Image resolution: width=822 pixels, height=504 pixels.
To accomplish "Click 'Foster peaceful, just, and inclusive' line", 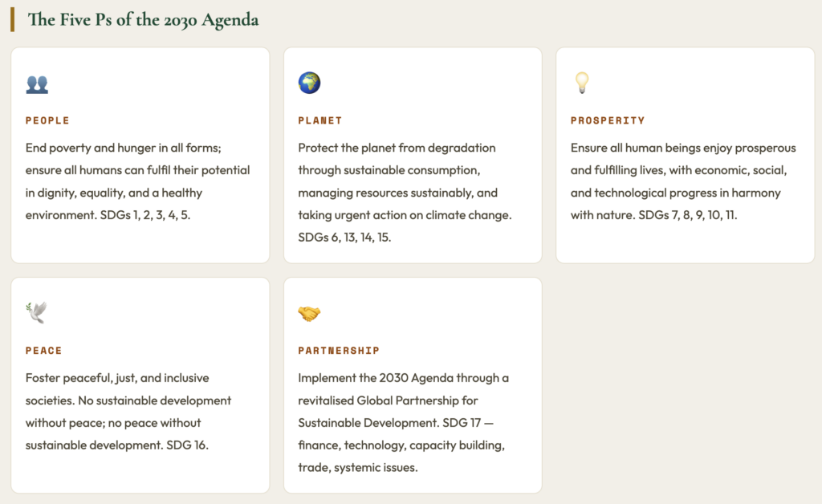I will (117, 378).
